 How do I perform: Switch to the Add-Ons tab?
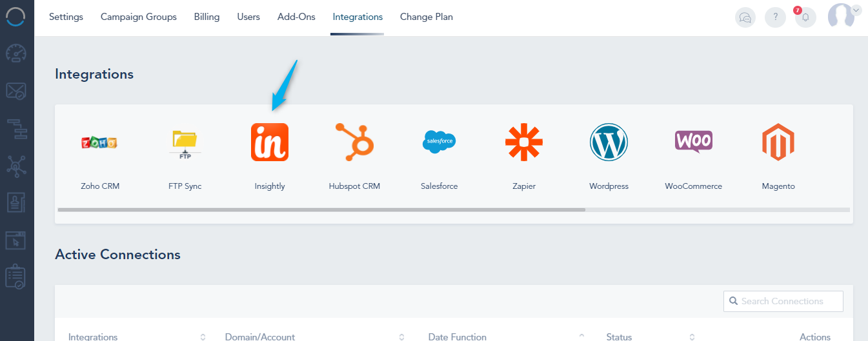click(x=296, y=17)
